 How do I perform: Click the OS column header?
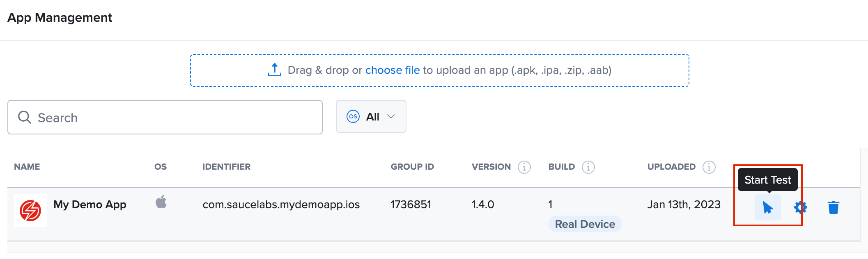point(160,167)
